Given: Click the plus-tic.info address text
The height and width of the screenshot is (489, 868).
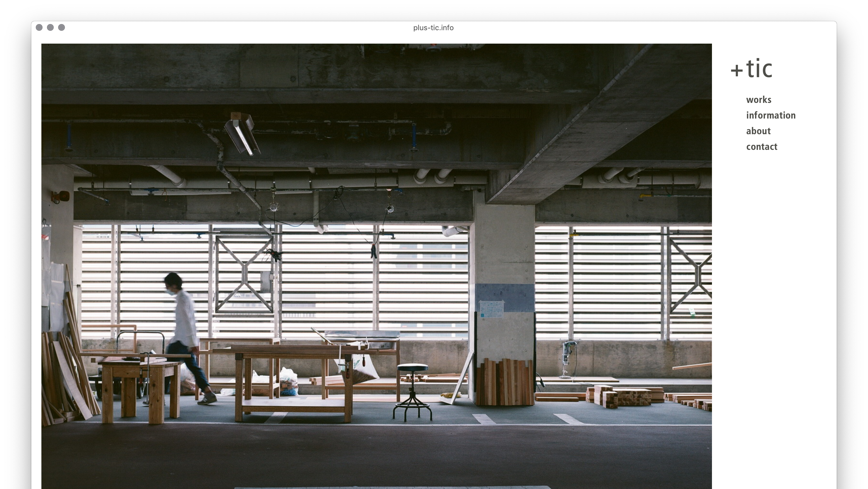Looking at the screenshot, I should click(x=433, y=28).
